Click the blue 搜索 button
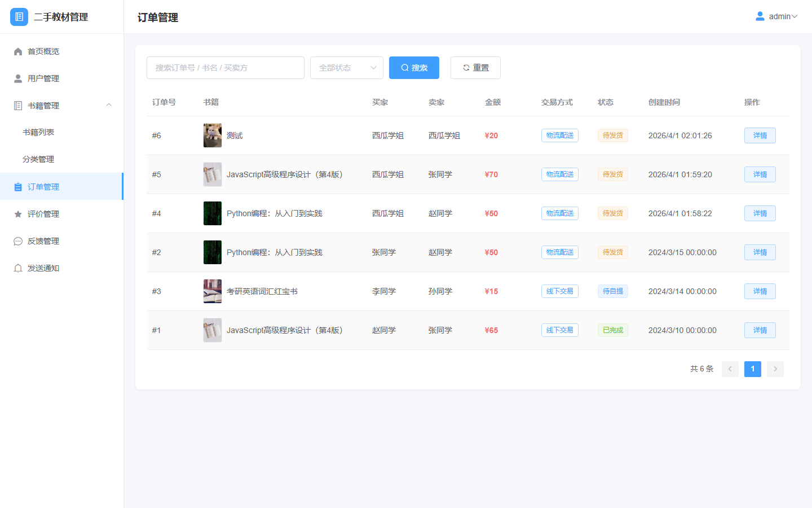Screen dimensions: 812x508 (x=414, y=68)
